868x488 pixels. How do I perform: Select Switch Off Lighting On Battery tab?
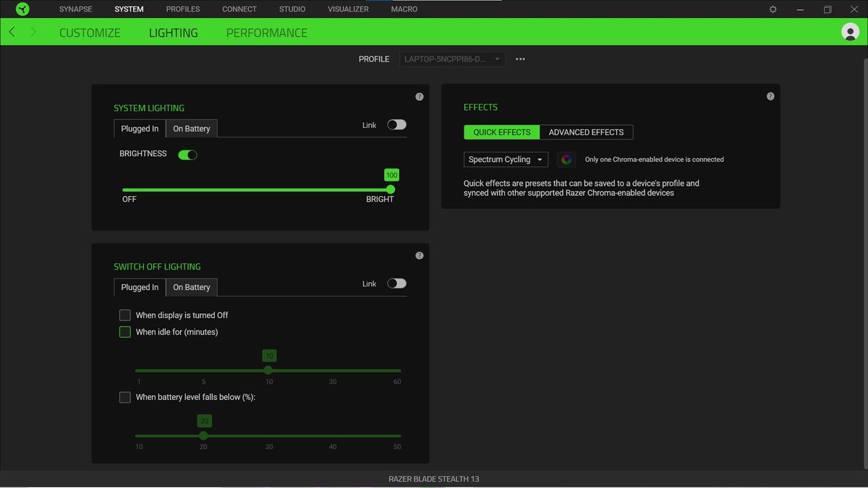192,287
